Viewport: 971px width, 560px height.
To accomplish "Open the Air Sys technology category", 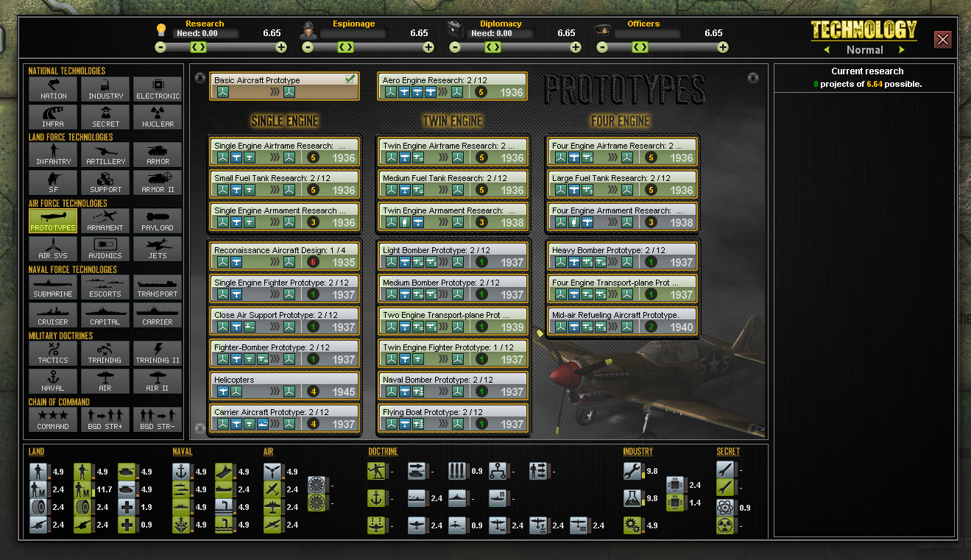I will click(53, 249).
